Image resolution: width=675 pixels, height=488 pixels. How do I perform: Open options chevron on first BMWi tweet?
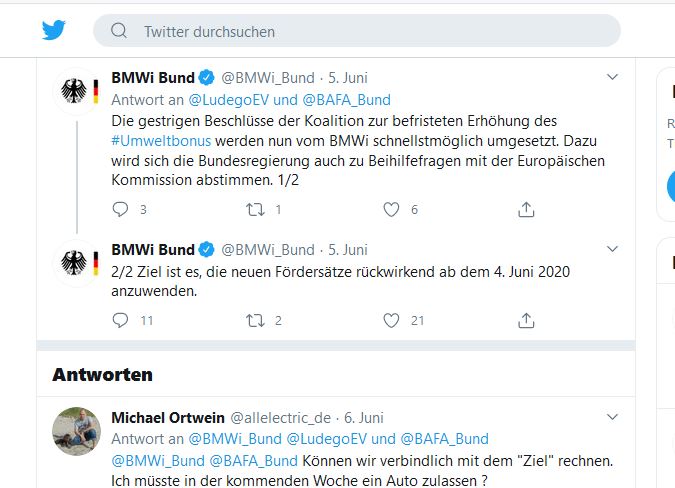(613, 77)
